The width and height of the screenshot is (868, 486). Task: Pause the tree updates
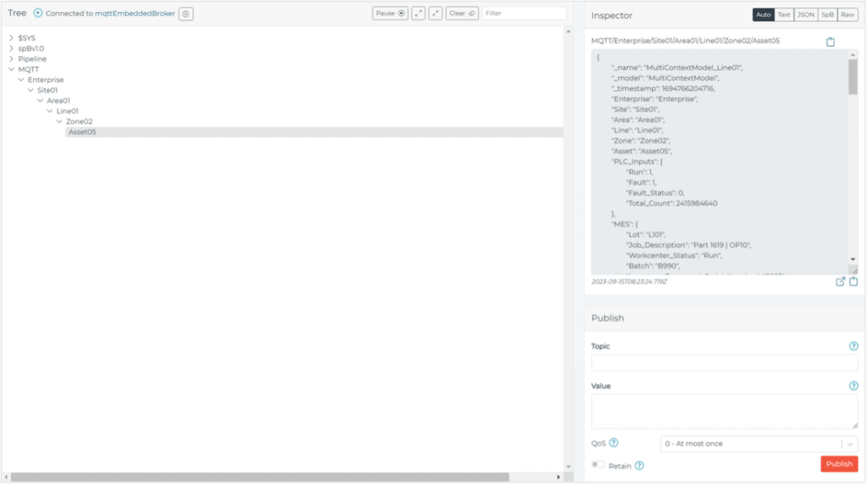click(390, 14)
